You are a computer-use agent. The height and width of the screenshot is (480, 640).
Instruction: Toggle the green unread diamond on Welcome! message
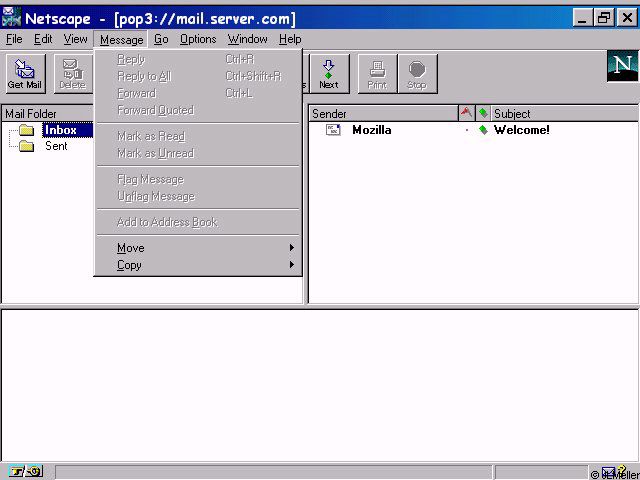click(483, 130)
